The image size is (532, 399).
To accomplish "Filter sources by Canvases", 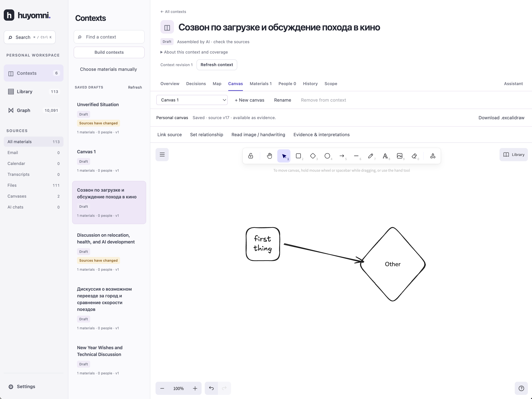I will [x=33, y=196].
